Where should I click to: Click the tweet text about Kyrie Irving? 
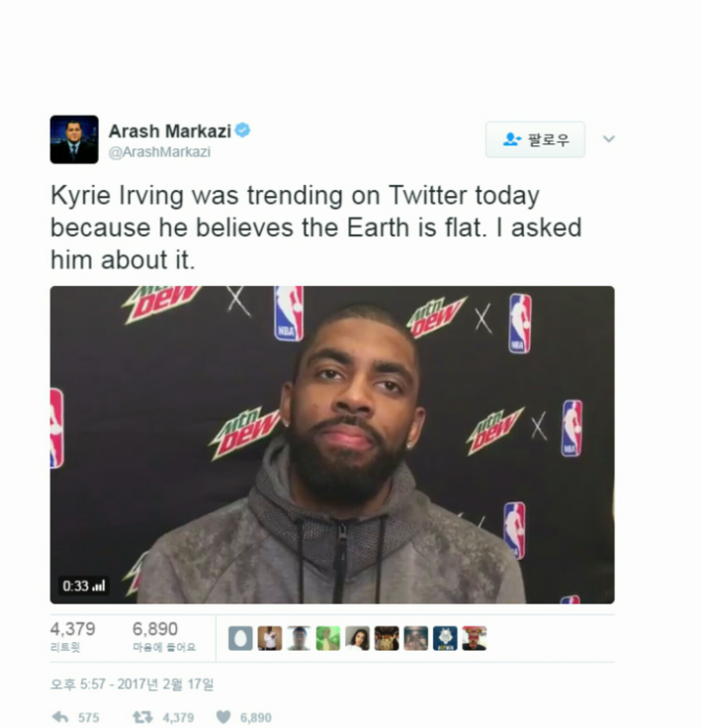tap(315, 227)
